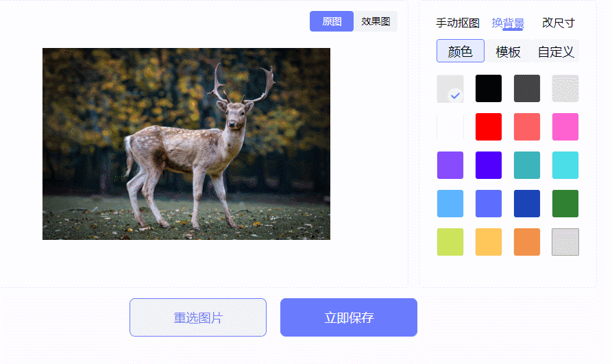This screenshot has width=612, height=364.
Task: Select the orange color swatch
Action: point(527,242)
